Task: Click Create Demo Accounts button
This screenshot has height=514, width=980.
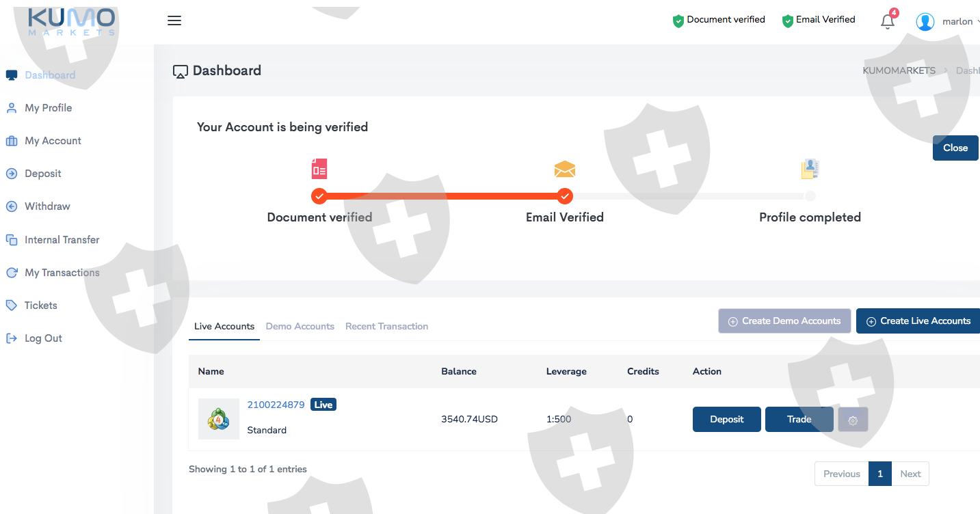Action: coord(784,321)
